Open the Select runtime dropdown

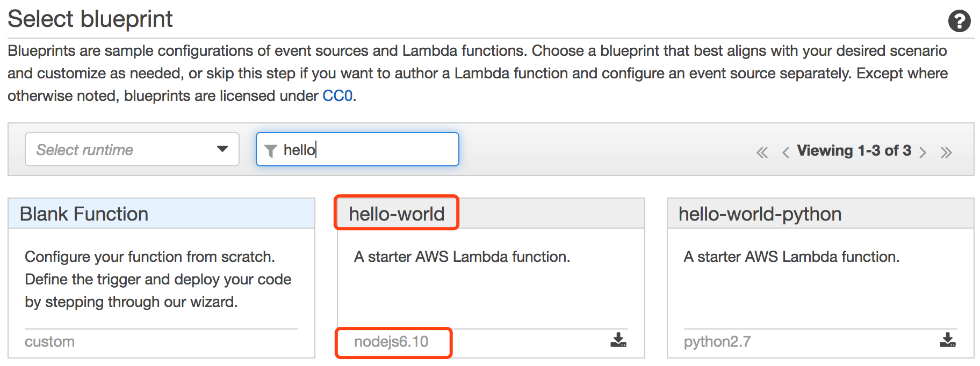click(x=132, y=149)
